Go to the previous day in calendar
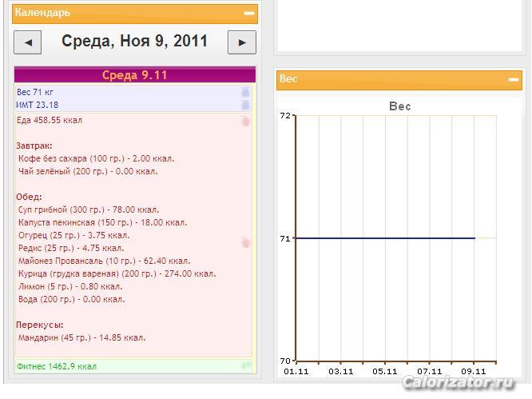The height and width of the screenshot is (399, 532). [x=28, y=42]
